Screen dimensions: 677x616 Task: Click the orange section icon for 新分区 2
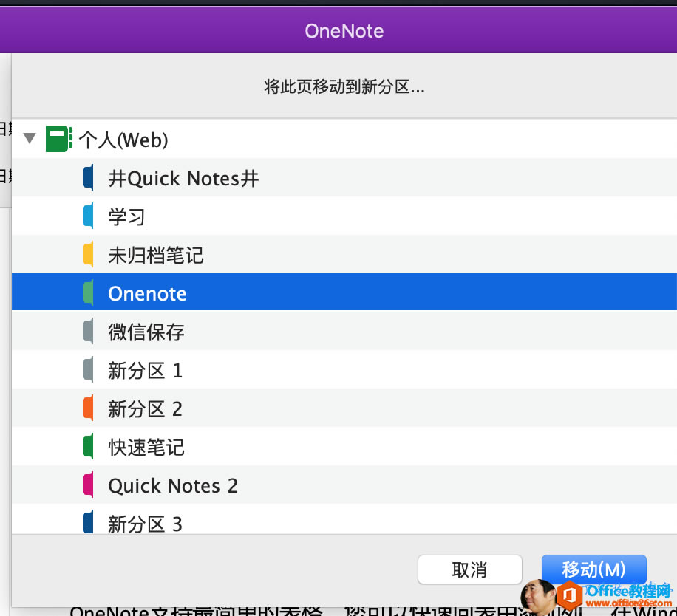coord(88,408)
